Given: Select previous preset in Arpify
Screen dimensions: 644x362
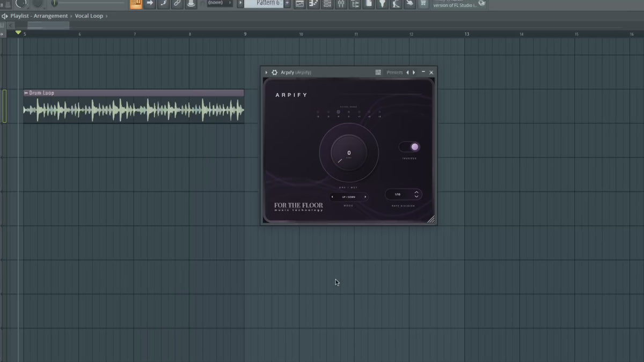Looking at the screenshot, I should 407,72.
